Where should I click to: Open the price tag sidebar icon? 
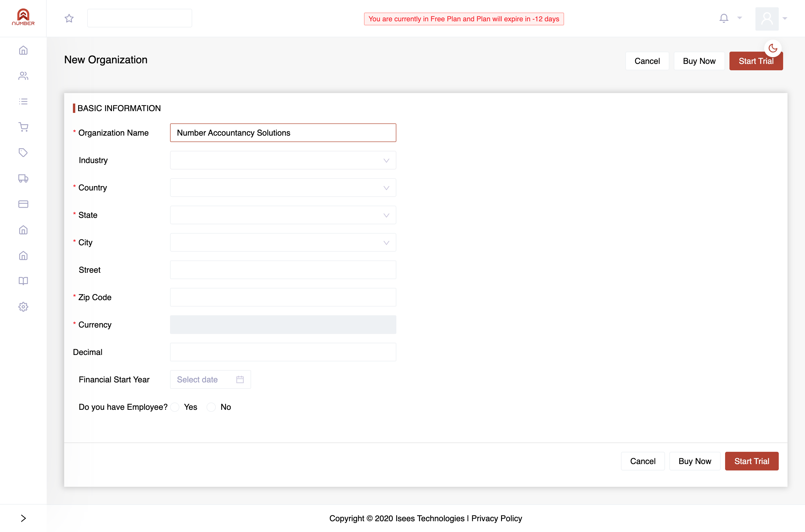(x=23, y=153)
